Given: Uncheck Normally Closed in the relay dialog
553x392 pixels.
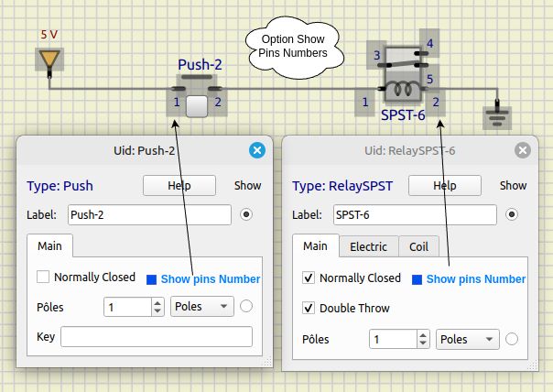Looking at the screenshot, I should 309,278.
